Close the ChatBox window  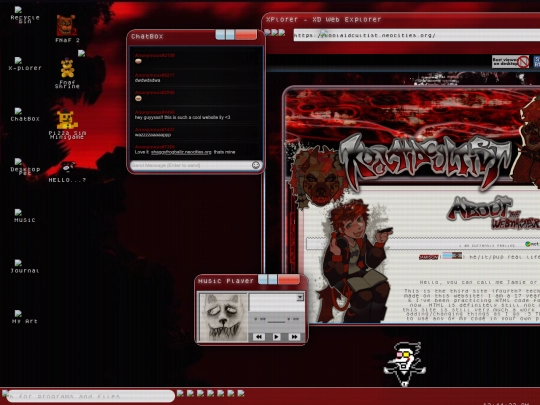(246, 34)
